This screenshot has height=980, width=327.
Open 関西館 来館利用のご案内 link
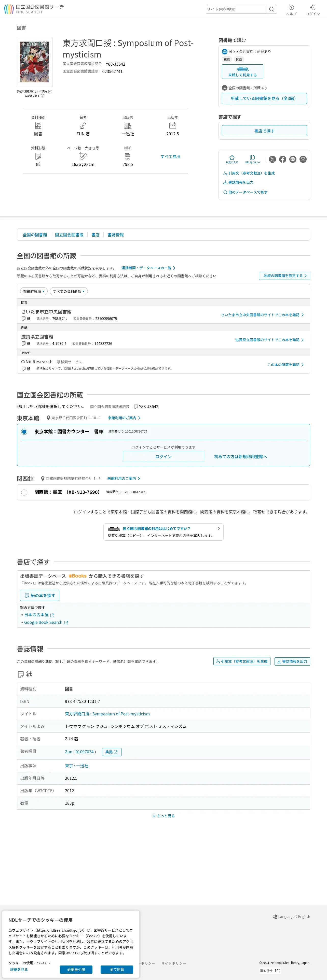124,479
